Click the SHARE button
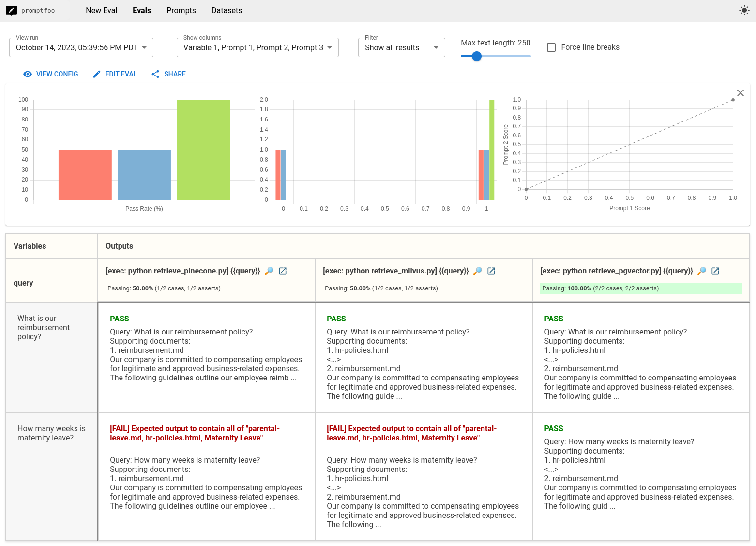Screen dimensions: 756x546 click(x=169, y=74)
